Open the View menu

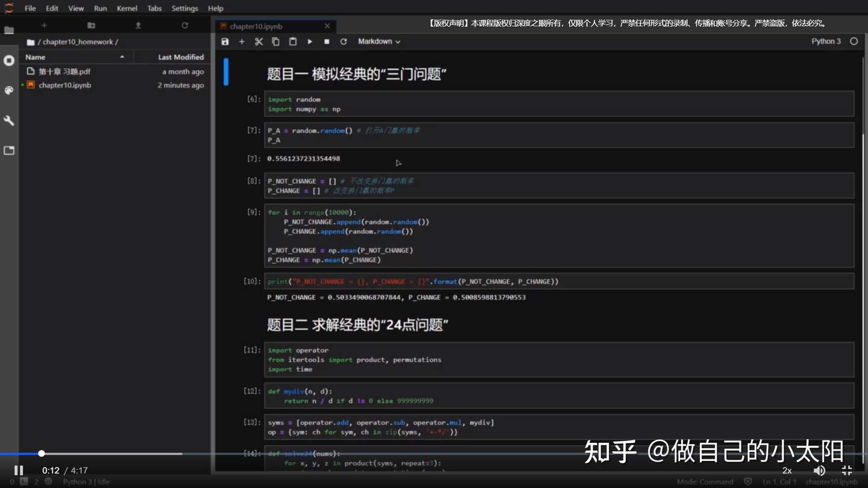[76, 8]
